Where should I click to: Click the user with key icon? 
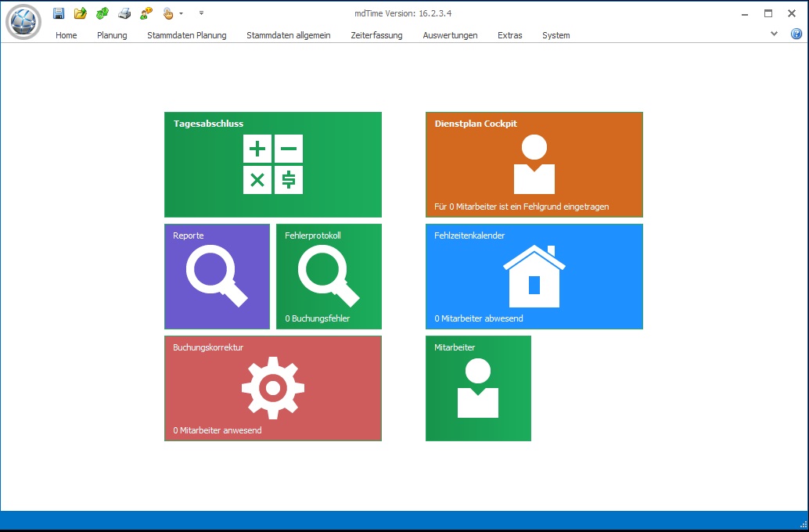click(146, 13)
